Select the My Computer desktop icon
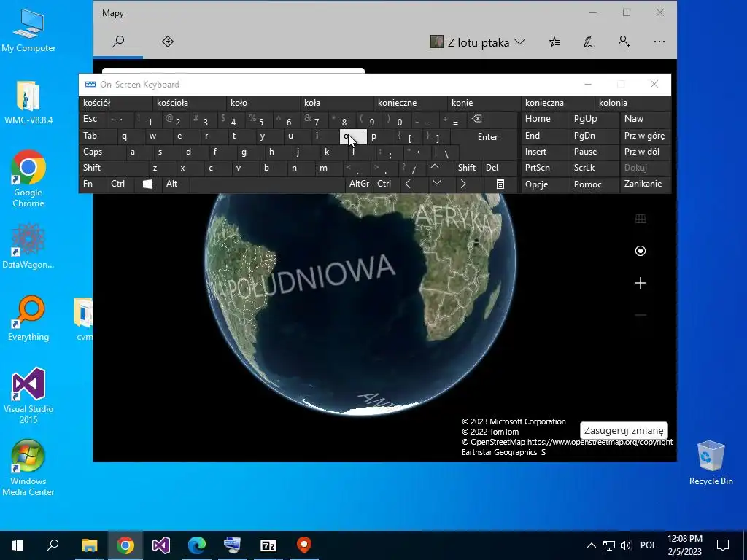747x560 pixels. [28, 31]
